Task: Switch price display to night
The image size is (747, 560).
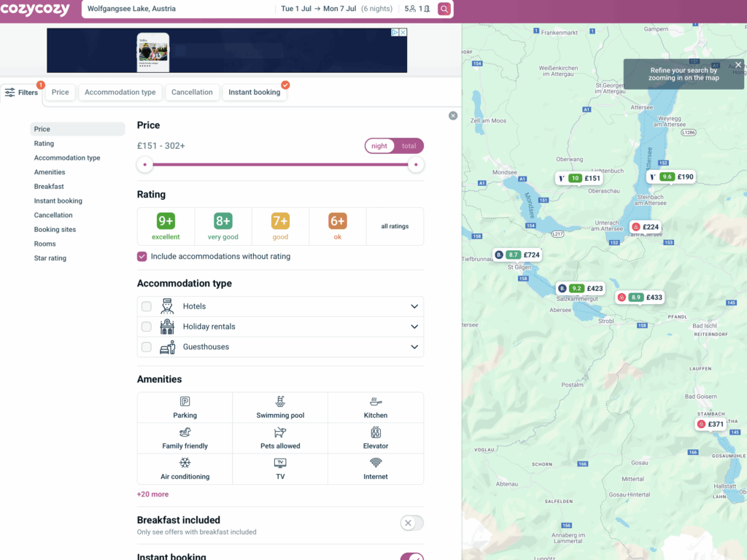Action: click(x=379, y=146)
